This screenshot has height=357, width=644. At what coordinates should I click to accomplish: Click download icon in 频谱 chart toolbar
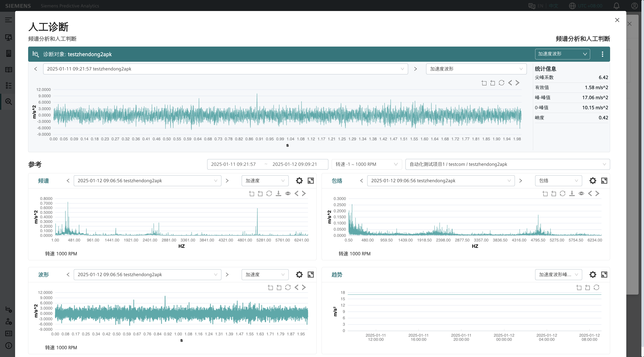[x=278, y=194]
